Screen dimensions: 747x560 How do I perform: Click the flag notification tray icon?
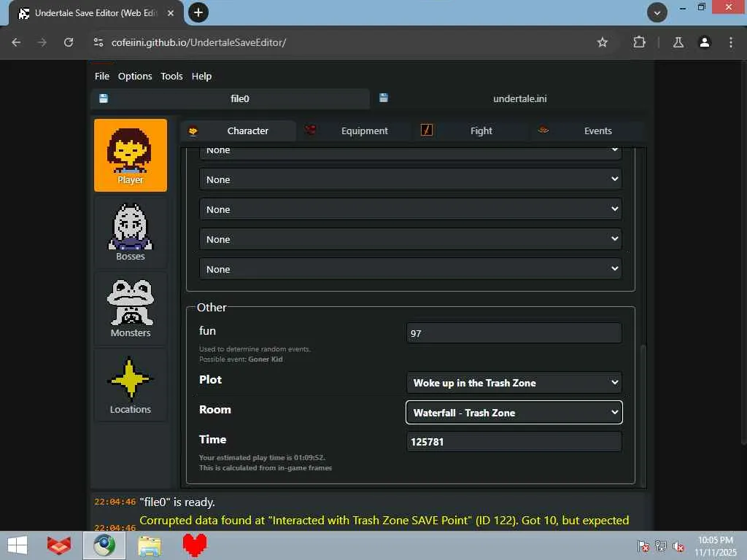(643, 546)
